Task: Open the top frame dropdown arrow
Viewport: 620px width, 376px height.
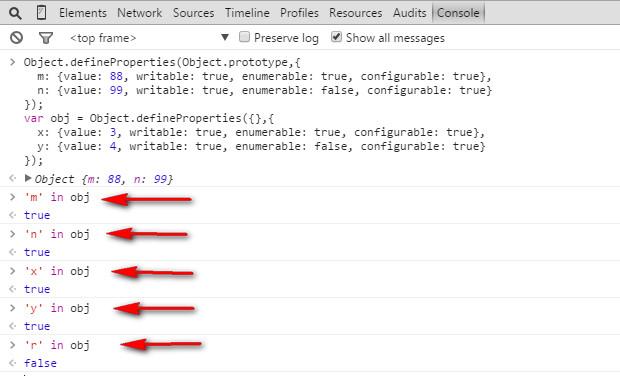Action: 225,37
